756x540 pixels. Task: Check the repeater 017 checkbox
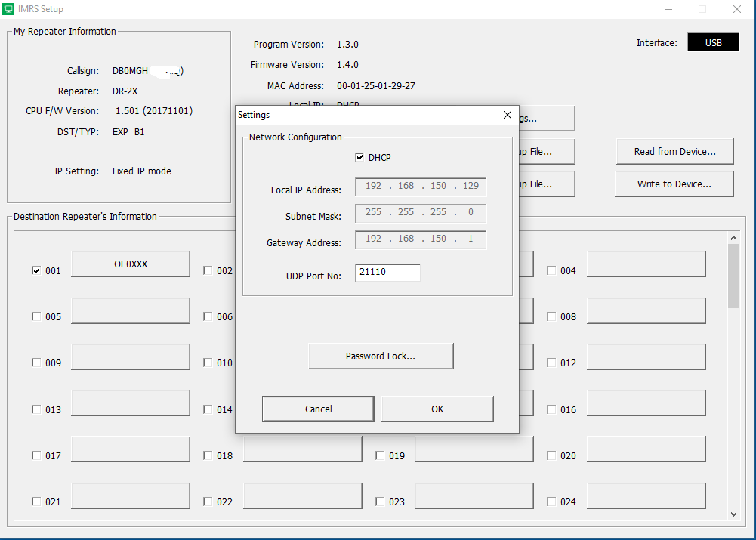click(x=36, y=456)
